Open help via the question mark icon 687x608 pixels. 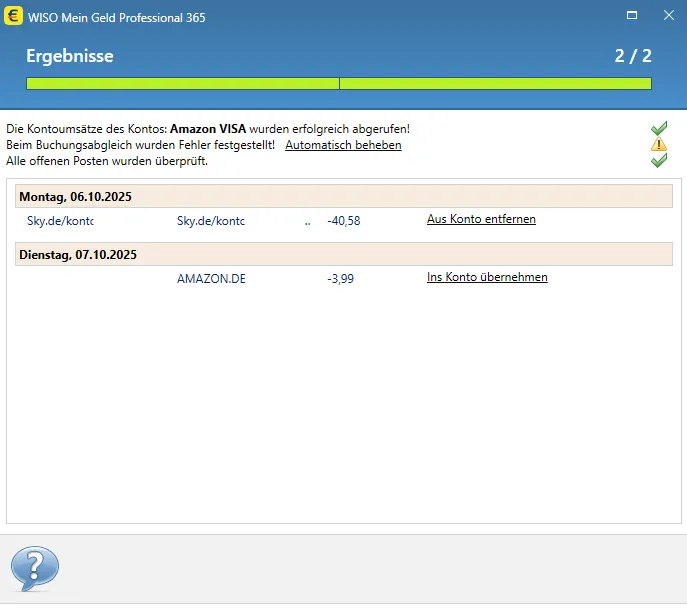(35, 569)
